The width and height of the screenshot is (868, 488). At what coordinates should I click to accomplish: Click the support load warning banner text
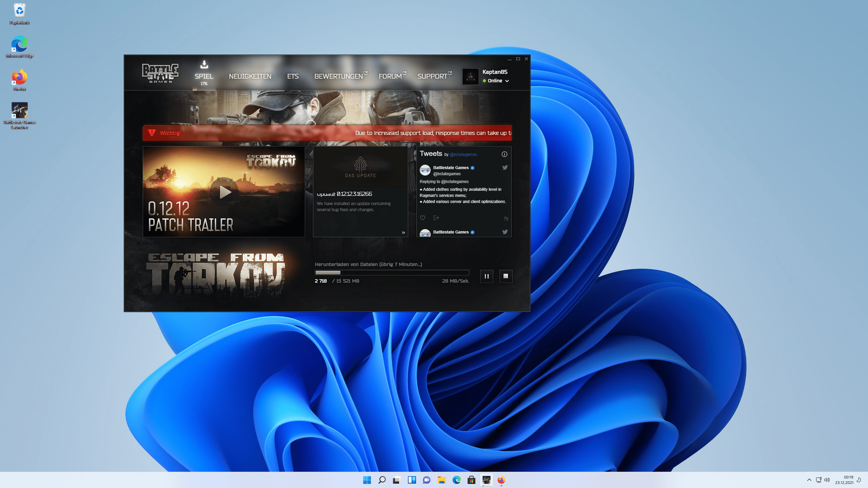[433, 133]
